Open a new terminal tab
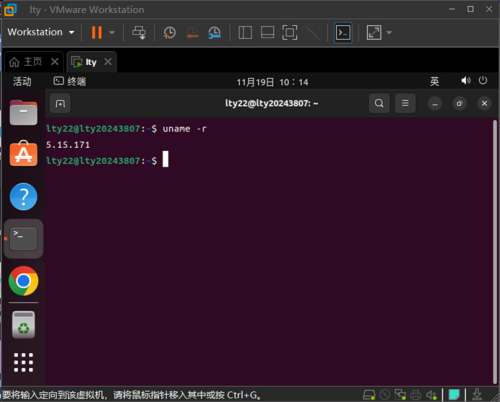Image resolution: width=500 pixels, height=402 pixels. (60, 104)
